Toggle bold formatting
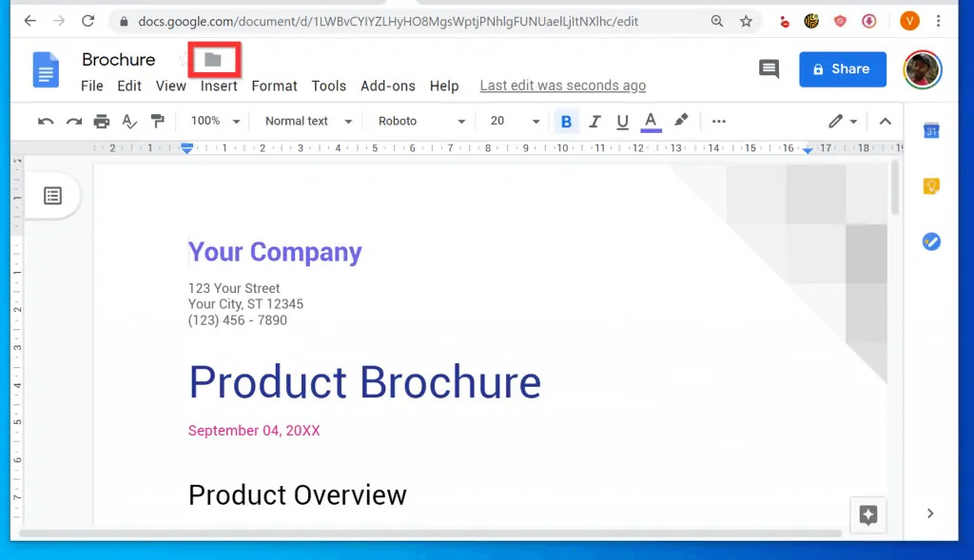 pos(567,121)
